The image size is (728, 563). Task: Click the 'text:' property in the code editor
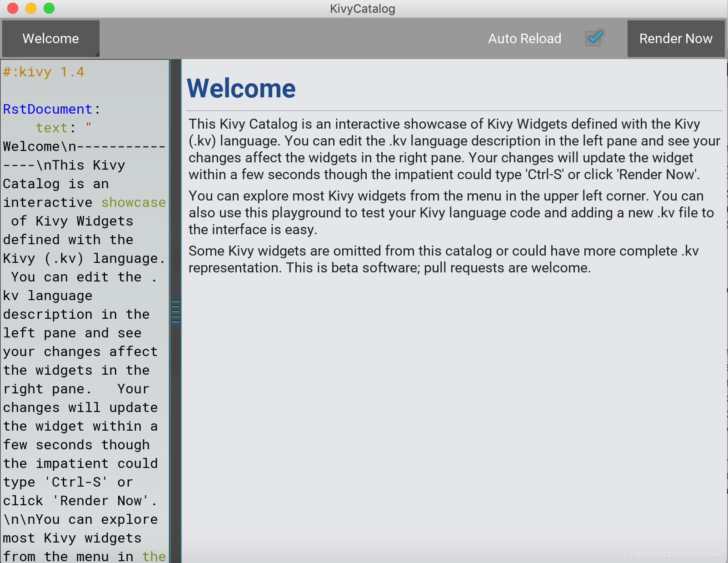pyautogui.click(x=56, y=128)
